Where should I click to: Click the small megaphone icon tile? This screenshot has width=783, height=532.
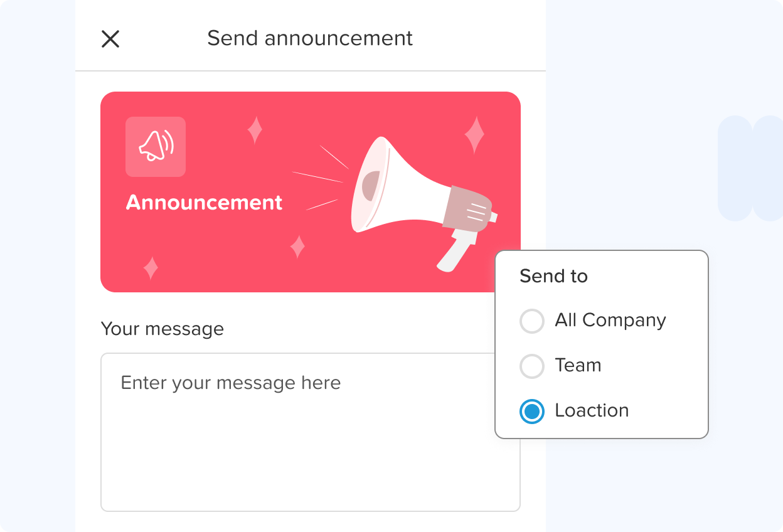(x=156, y=147)
